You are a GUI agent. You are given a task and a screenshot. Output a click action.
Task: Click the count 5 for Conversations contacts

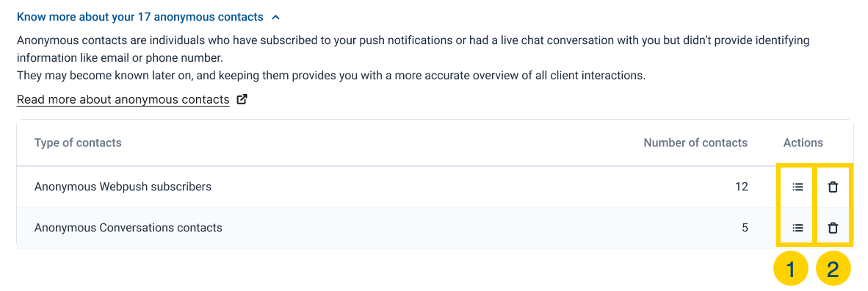click(745, 227)
